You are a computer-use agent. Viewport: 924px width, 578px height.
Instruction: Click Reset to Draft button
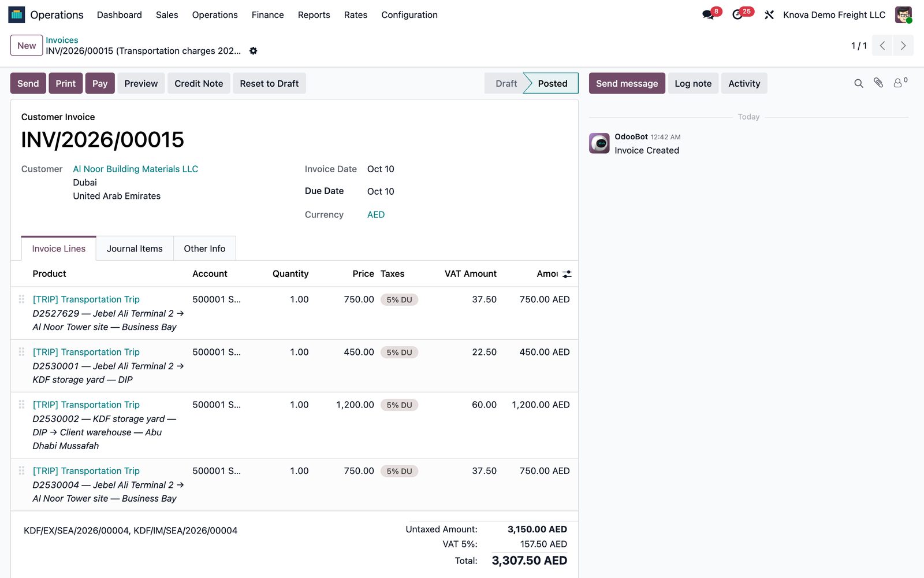269,83
